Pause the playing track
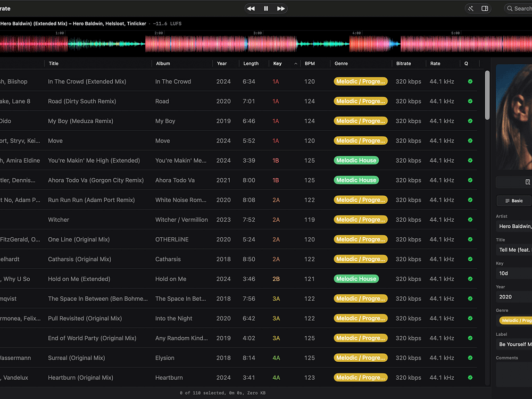532x399 pixels. [x=266, y=9]
